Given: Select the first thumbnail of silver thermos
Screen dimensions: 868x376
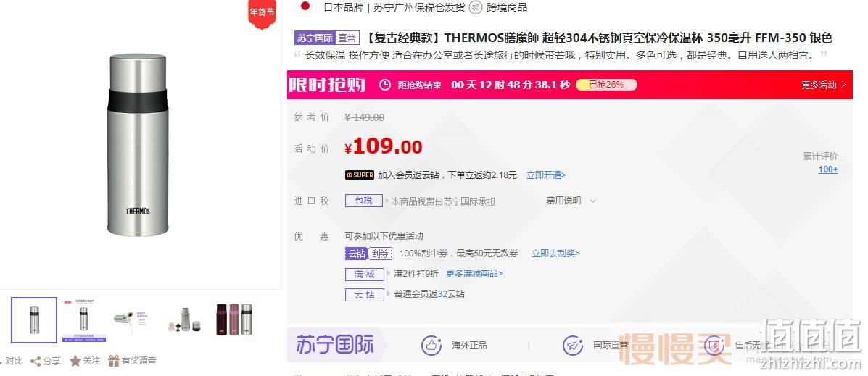Looking at the screenshot, I should coord(34,320).
